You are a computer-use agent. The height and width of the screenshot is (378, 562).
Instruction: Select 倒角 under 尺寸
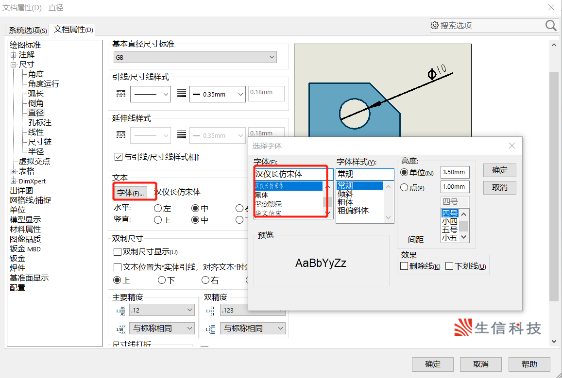click(36, 104)
